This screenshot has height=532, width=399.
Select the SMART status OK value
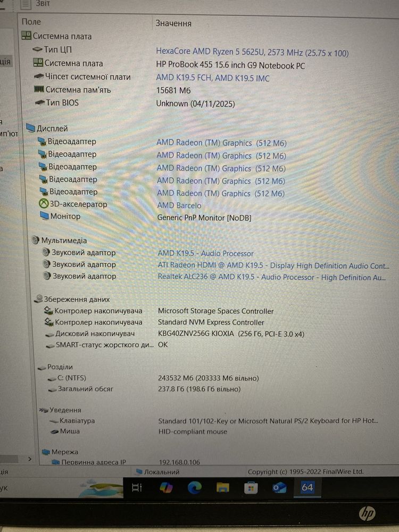click(x=163, y=345)
